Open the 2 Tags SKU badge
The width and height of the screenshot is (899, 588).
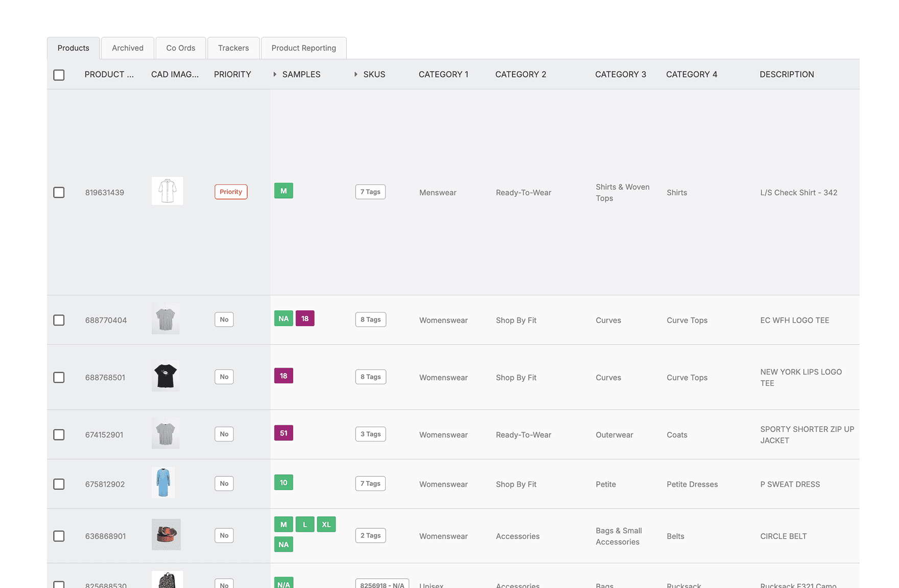371,535
